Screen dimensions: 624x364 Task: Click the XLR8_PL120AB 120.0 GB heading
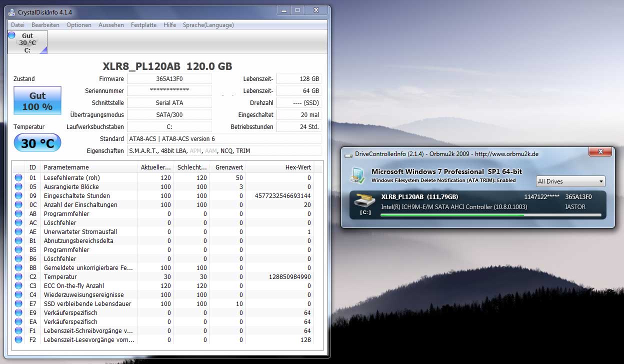pos(167,66)
